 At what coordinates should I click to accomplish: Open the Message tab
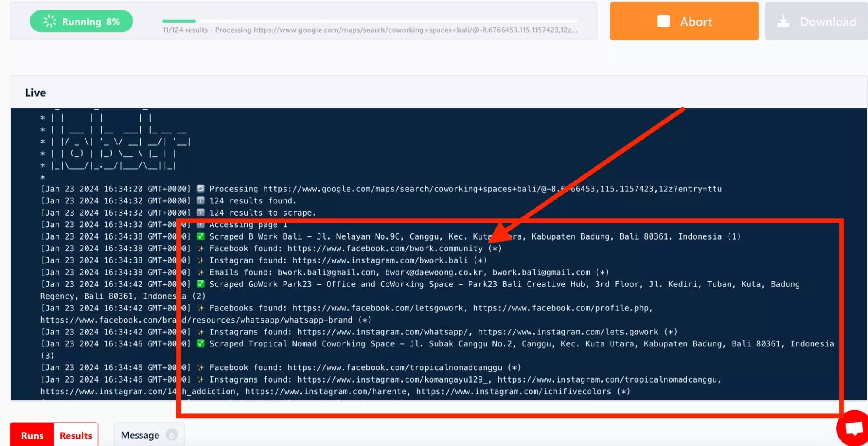[140, 435]
